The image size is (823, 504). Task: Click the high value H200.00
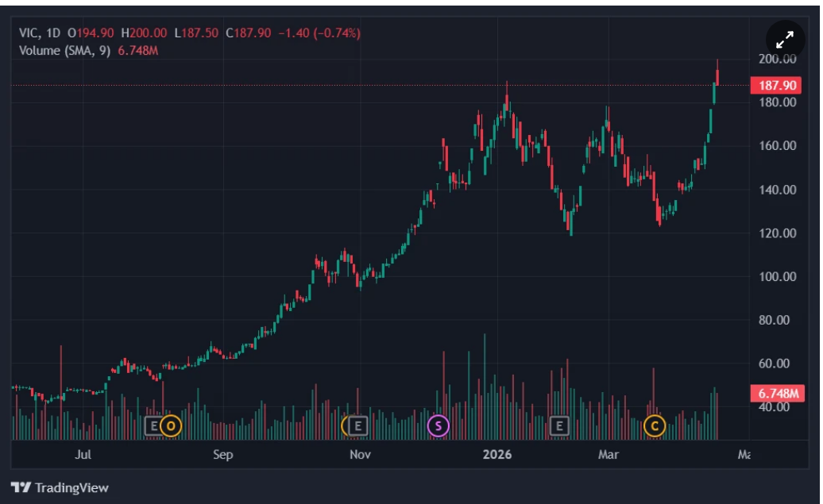point(144,33)
